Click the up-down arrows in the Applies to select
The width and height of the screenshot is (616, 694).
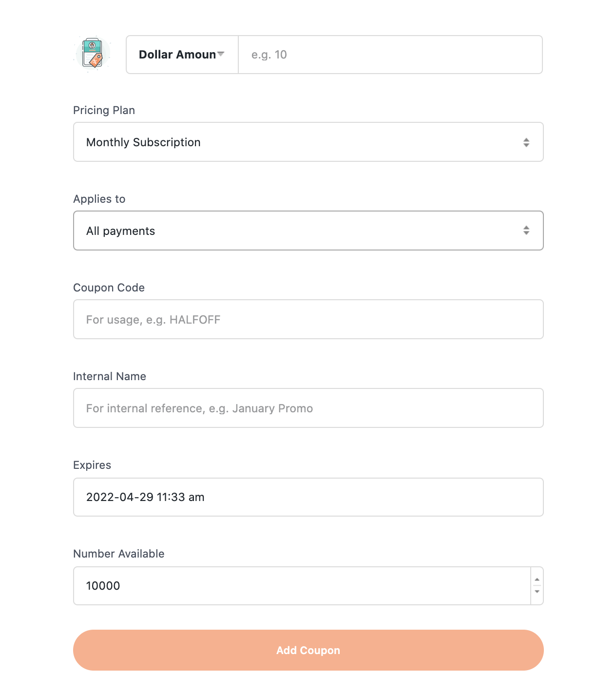526,231
